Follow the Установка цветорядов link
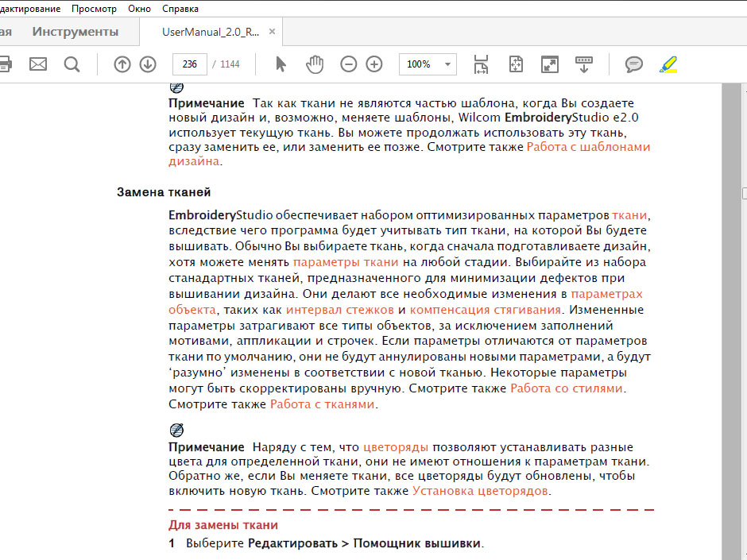This screenshot has width=747, height=560. [480, 491]
